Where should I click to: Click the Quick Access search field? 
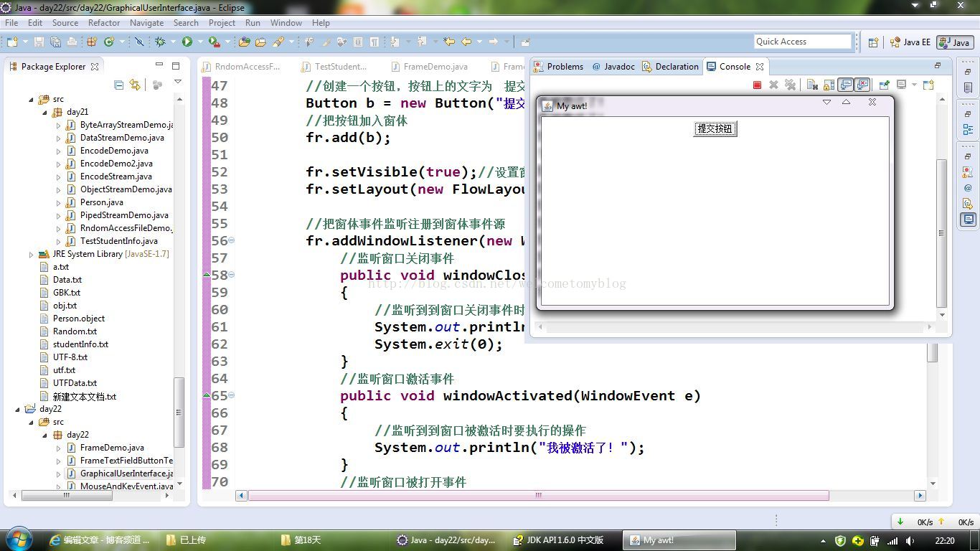(x=802, y=42)
